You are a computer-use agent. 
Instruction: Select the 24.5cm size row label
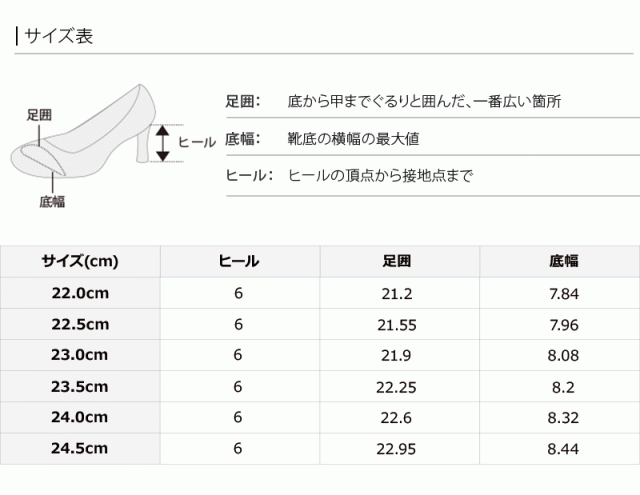pyautogui.click(x=80, y=449)
